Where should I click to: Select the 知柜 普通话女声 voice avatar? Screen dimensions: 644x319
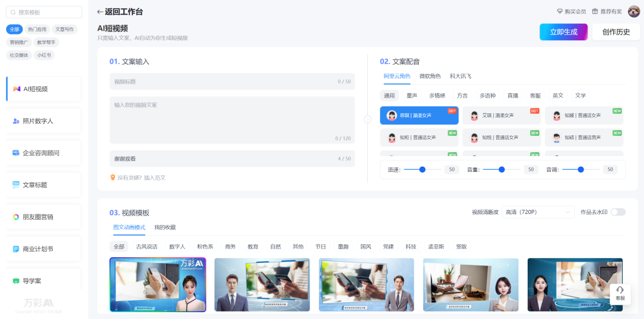(392, 138)
